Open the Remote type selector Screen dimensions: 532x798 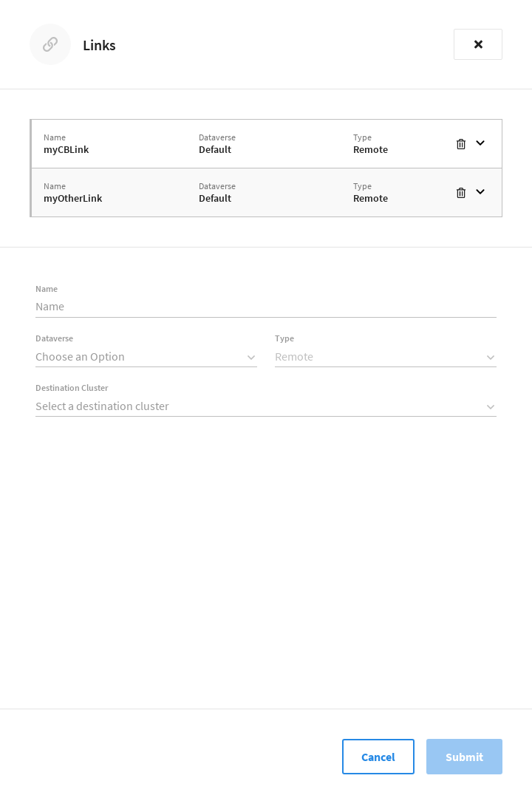pyautogui.click(x=386, y=357)
